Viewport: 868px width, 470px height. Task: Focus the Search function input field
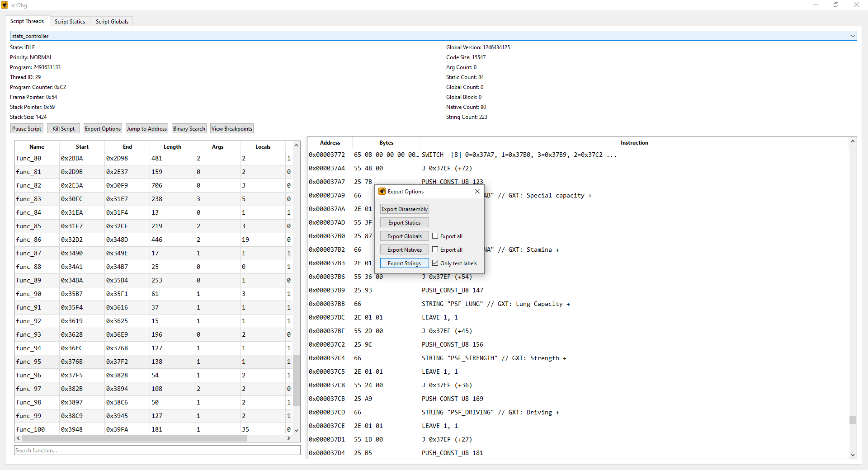click(157, 451)
